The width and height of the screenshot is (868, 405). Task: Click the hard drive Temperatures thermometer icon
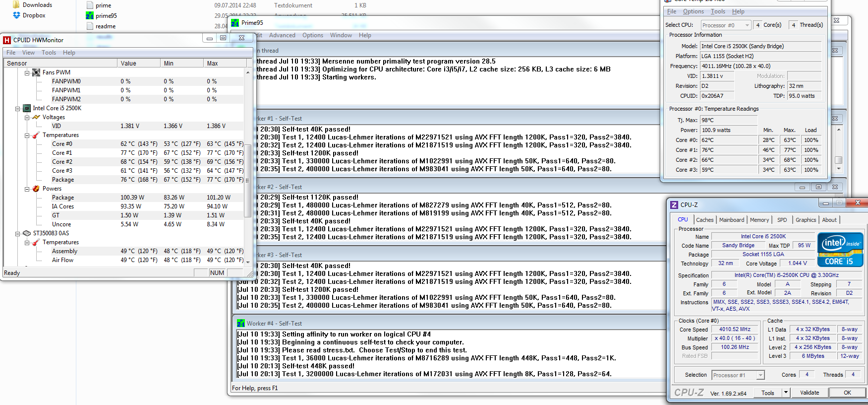(36, 242)
